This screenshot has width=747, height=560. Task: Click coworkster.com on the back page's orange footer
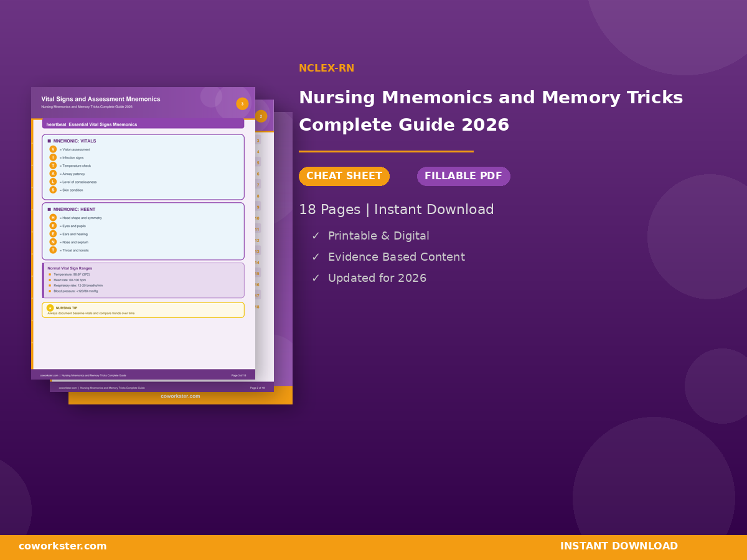[x=181, y=396]
